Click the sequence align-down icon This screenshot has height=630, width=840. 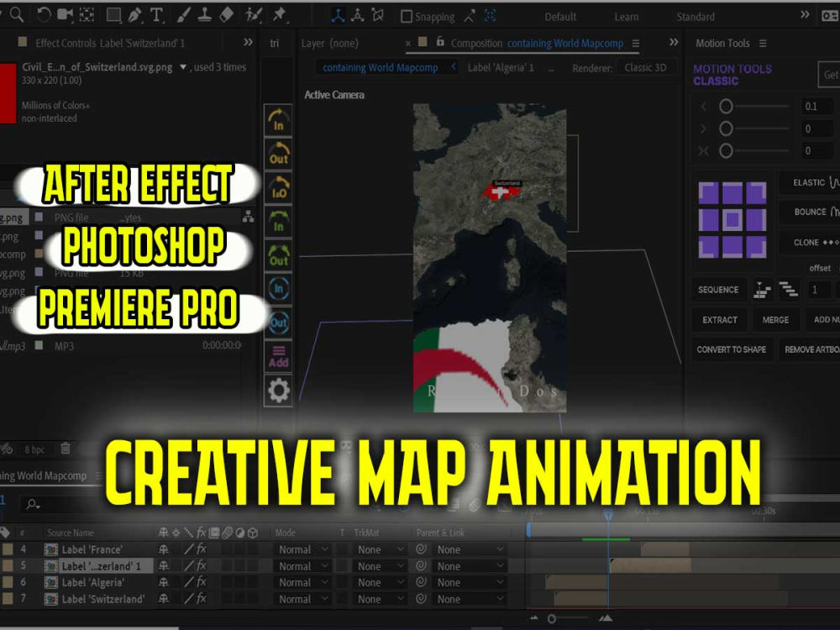point(762,290)
